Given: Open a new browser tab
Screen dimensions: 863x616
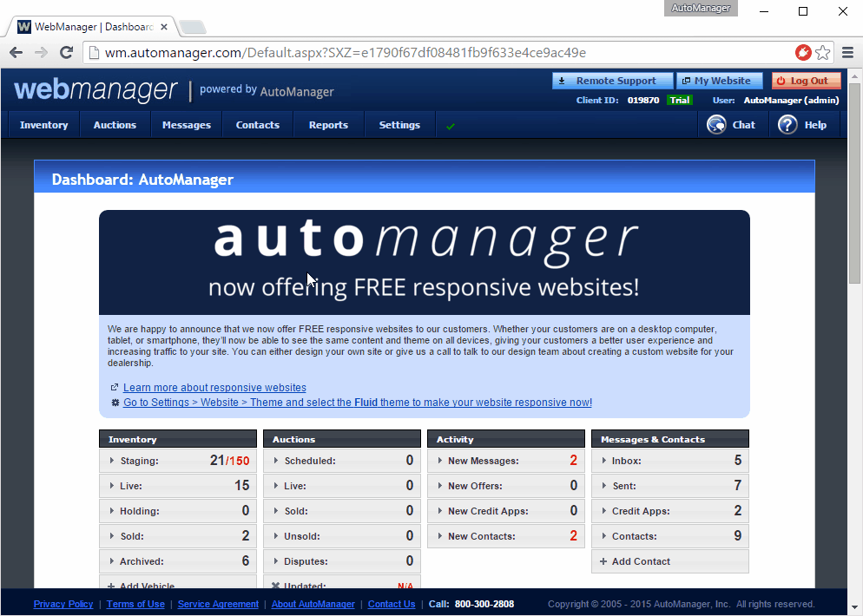Looking at the screenshot, I should 192,26.
